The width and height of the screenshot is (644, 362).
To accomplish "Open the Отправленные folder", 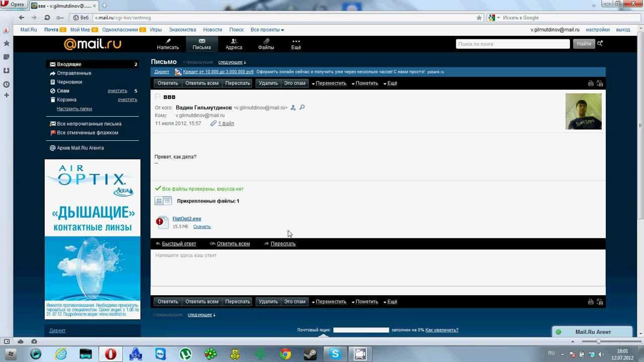I will coord(74,73).
